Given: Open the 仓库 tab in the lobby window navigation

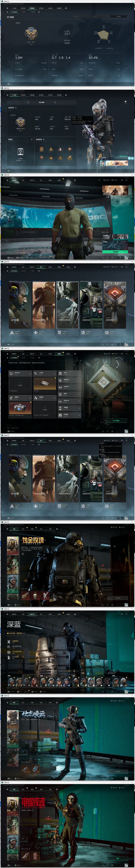Looking at the screenshot, I should 23,180.
